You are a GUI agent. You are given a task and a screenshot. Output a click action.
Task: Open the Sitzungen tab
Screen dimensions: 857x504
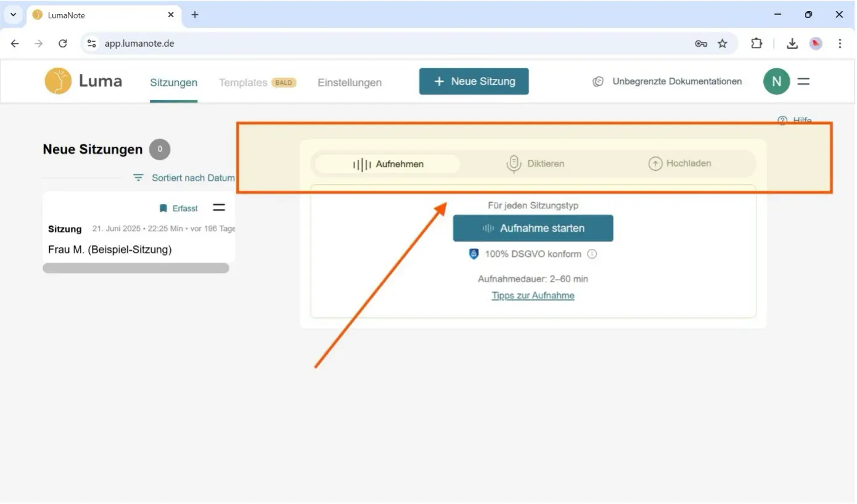pyautogui.click(x=174, y=83)
